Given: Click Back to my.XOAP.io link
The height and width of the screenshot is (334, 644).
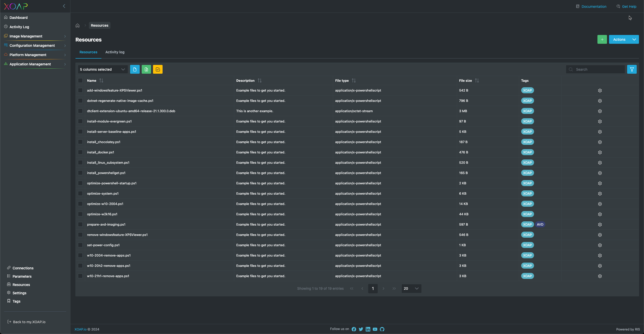Looking at the screenshot, I should 29,322.
